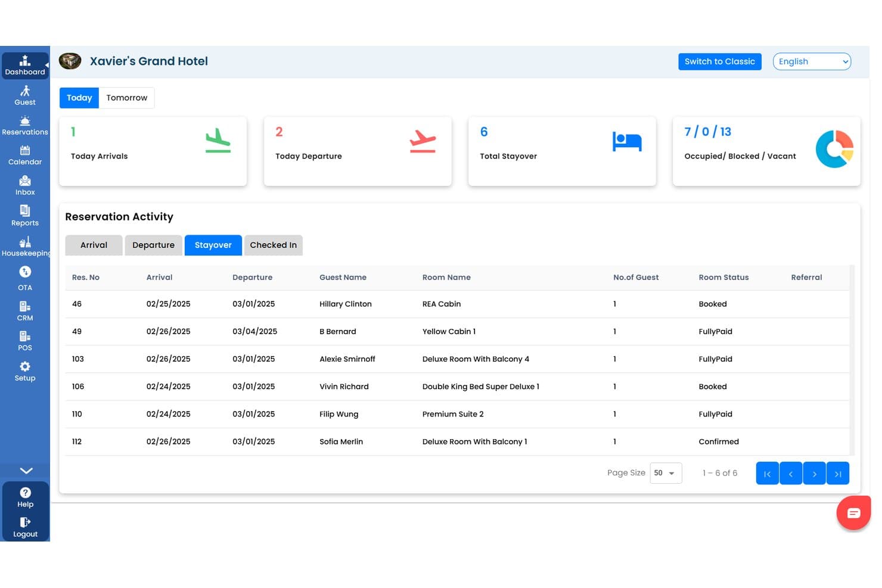Open the POS sidebar icon

click(x=24, y=341)
